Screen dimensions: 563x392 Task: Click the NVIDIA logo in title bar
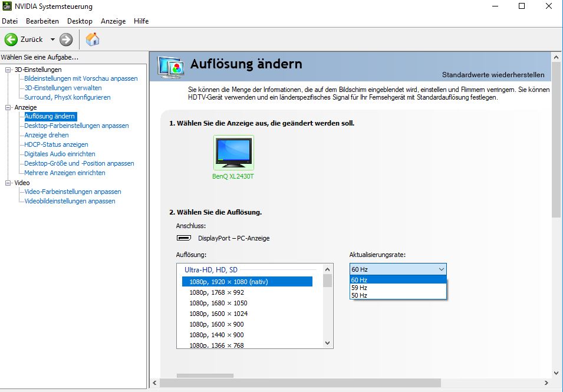pos(7,6)
